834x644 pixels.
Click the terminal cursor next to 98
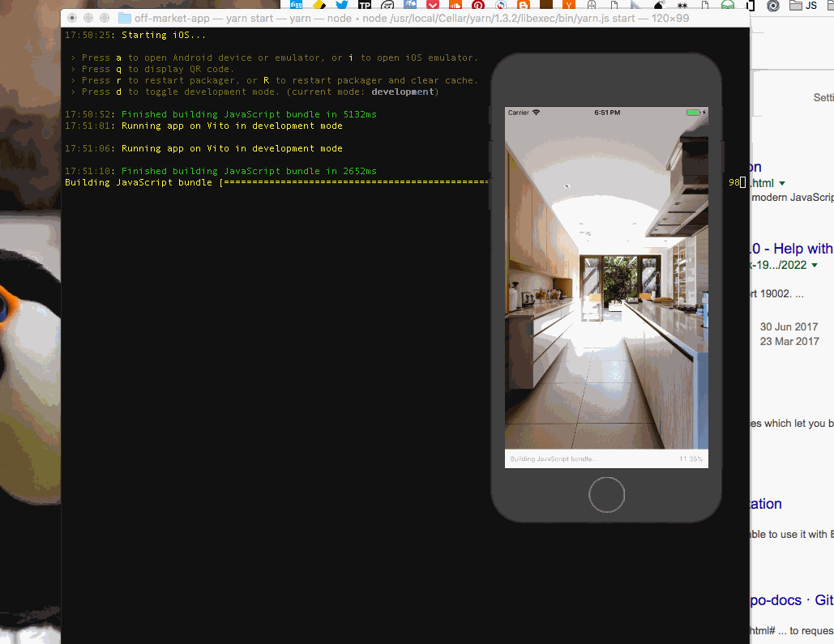coord(743,182)
